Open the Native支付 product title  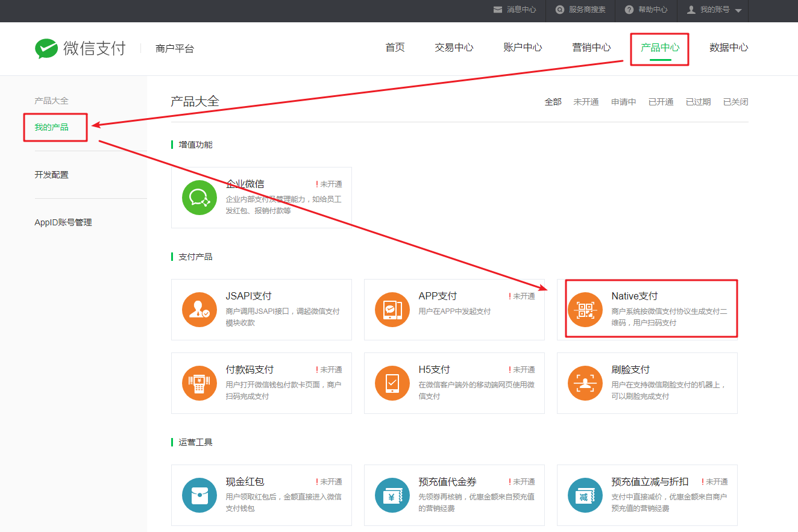coord(635,296)
